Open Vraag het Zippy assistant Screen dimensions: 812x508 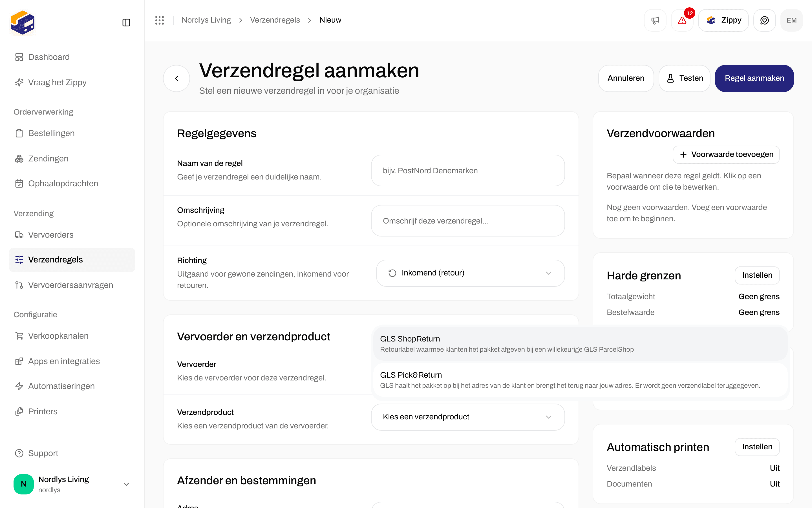coord(72,82)
